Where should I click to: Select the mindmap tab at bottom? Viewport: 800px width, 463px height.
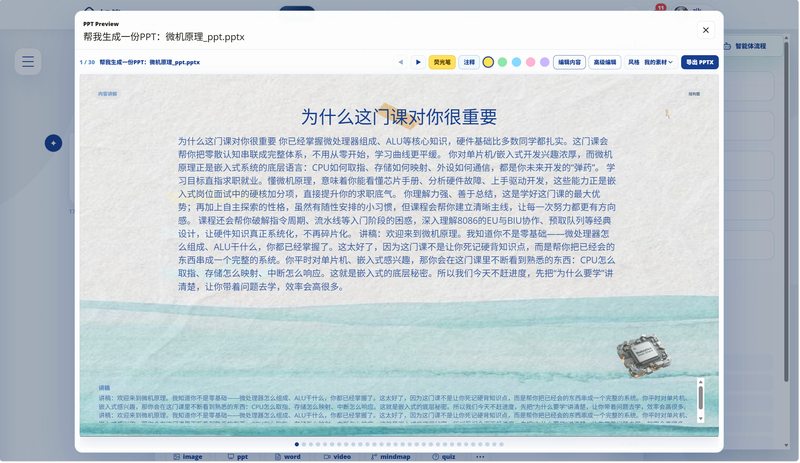391,457
